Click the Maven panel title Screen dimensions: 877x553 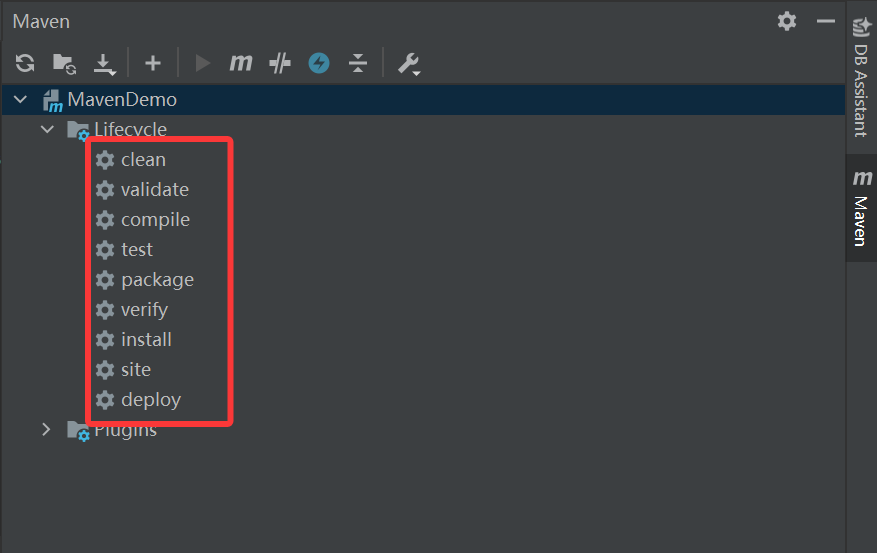41,21
